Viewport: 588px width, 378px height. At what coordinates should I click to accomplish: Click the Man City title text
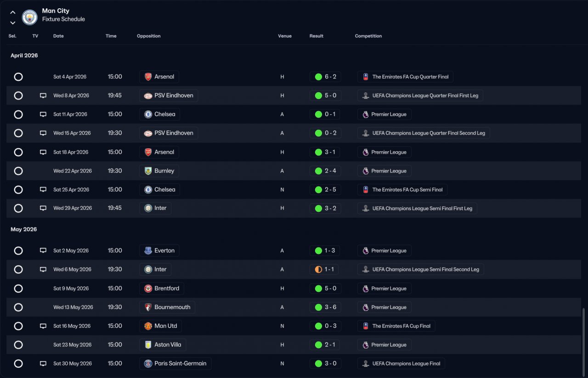56,11
